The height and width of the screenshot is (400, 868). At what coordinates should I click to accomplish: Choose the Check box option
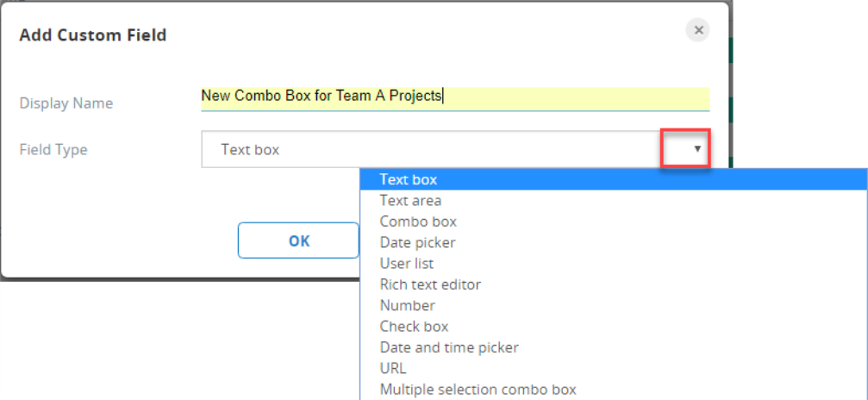(x=414, y=327)
